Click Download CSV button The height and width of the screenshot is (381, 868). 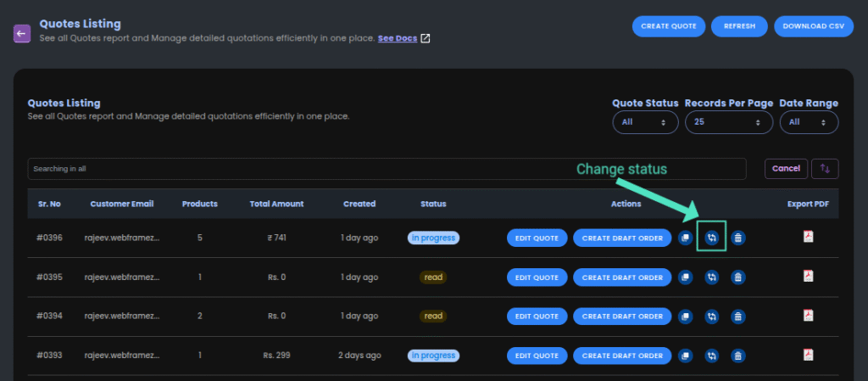coord(813,26)
